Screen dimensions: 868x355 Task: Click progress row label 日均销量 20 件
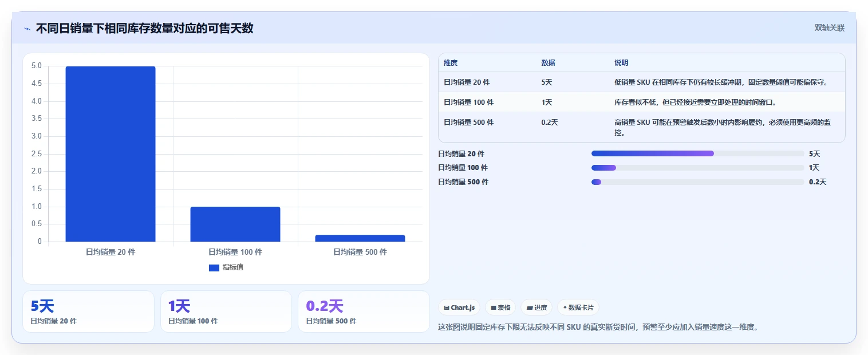pos(461,154)
